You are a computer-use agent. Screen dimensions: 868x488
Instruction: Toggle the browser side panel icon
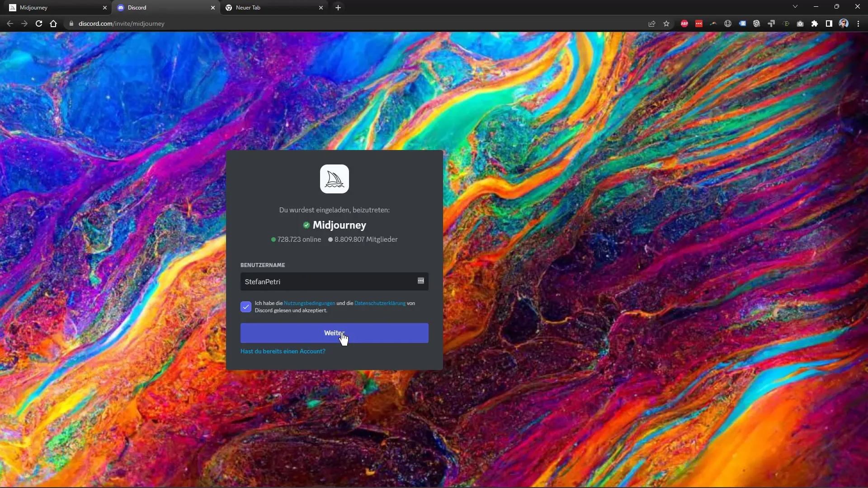(829, 23)
